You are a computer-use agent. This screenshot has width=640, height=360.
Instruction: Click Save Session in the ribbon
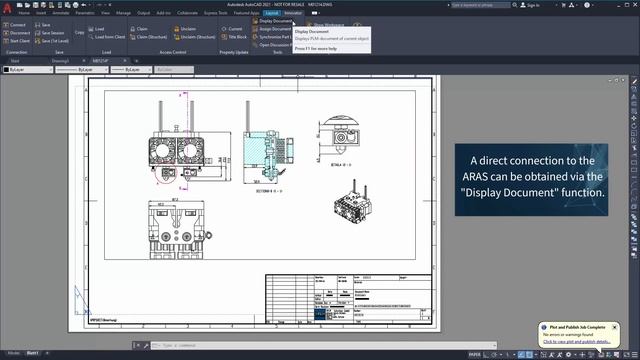coord(49,33)
